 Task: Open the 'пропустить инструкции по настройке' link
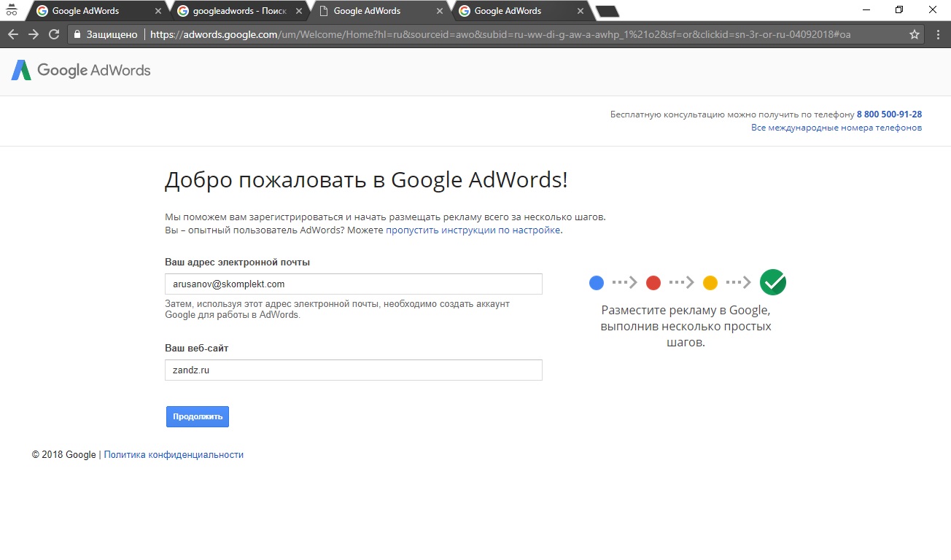(473, 230)
